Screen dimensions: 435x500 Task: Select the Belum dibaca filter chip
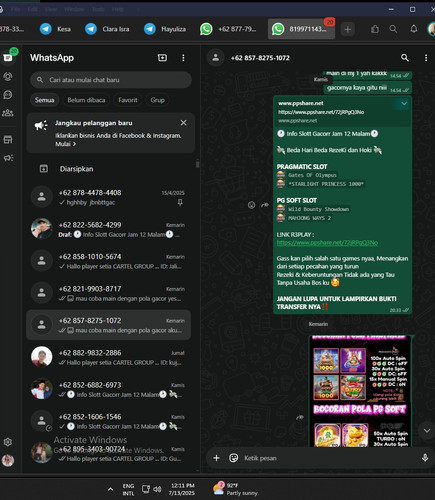pos(86,100)
